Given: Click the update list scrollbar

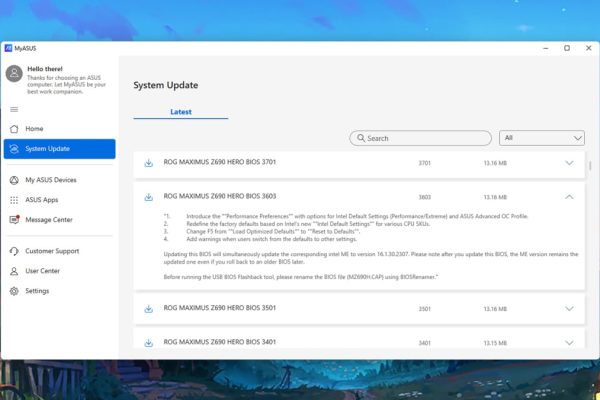Looking at the screenshot, I should tap(590, 165).
